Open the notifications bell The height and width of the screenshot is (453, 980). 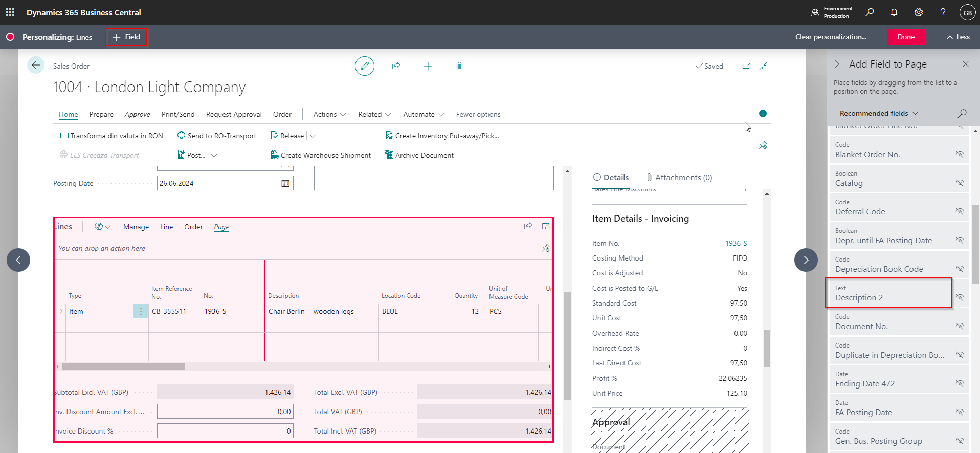click(x=894, y=12)
